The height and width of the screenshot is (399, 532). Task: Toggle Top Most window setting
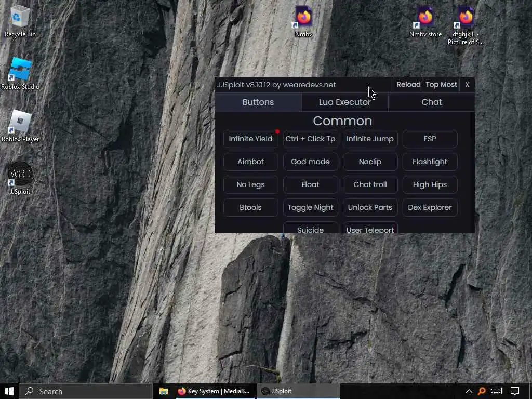[441, 85]
